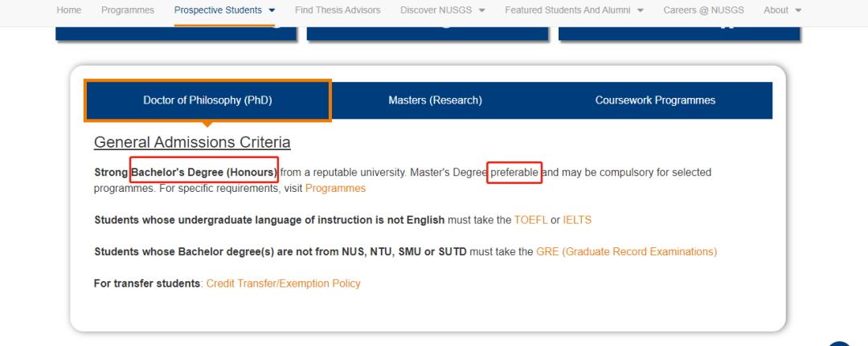Expand the Prospective Students dropdown arrow
The width and height of the screenshot is (868, 346).
click(x=272, y=10)
